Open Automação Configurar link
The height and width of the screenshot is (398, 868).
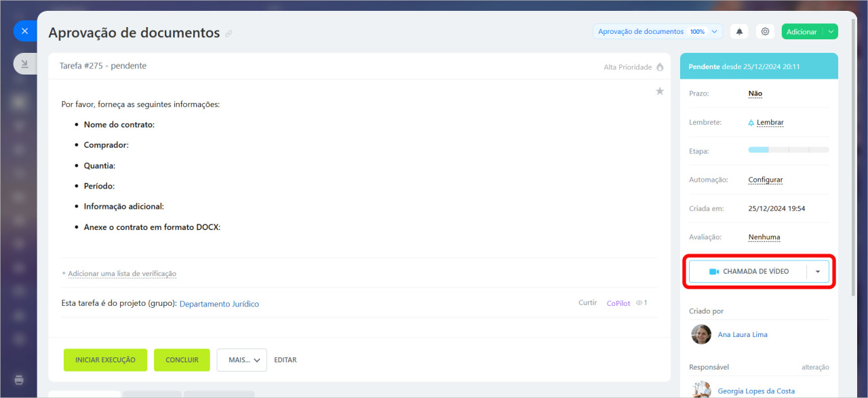click(x=766, y=180)
